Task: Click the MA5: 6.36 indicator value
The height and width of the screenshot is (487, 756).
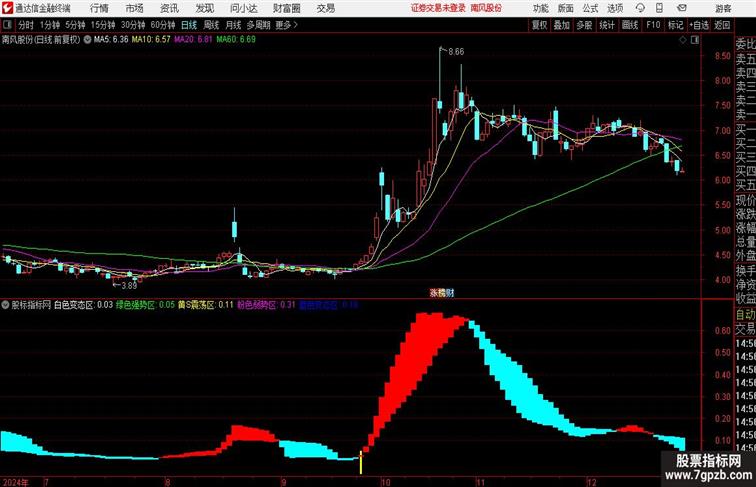Action: tap(111, 40)
